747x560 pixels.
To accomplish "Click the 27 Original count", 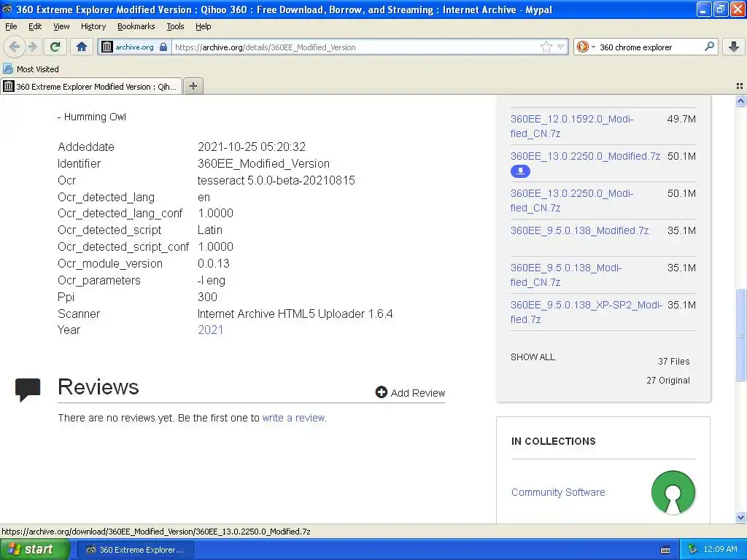I will [668, 381].
